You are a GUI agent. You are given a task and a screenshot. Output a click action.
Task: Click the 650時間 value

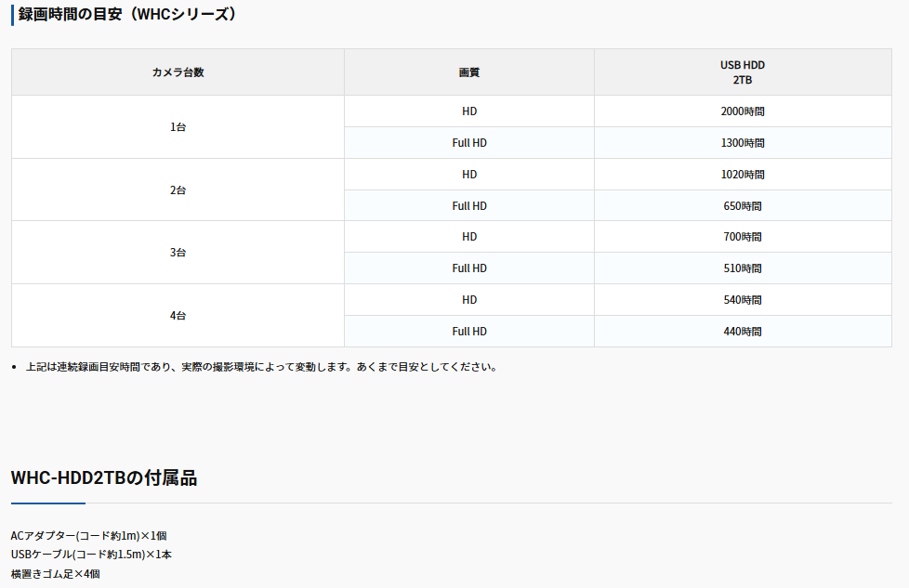[x=743, y=205]
